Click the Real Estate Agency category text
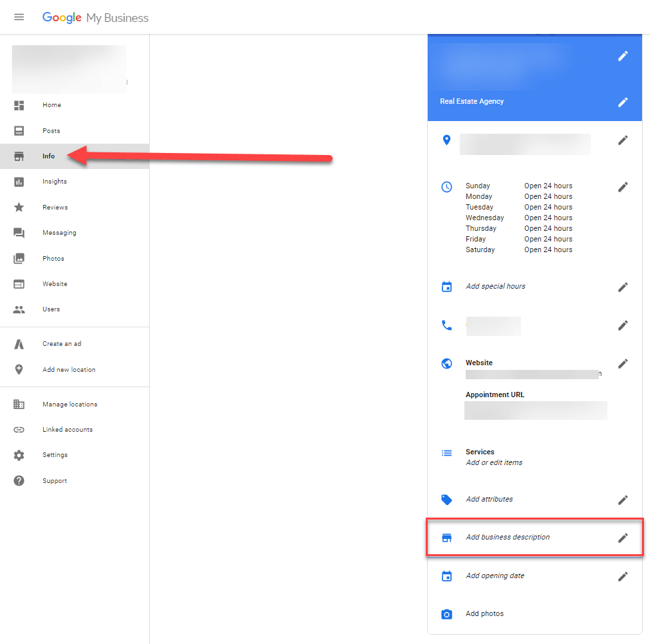650x644 pixels. 472,102
